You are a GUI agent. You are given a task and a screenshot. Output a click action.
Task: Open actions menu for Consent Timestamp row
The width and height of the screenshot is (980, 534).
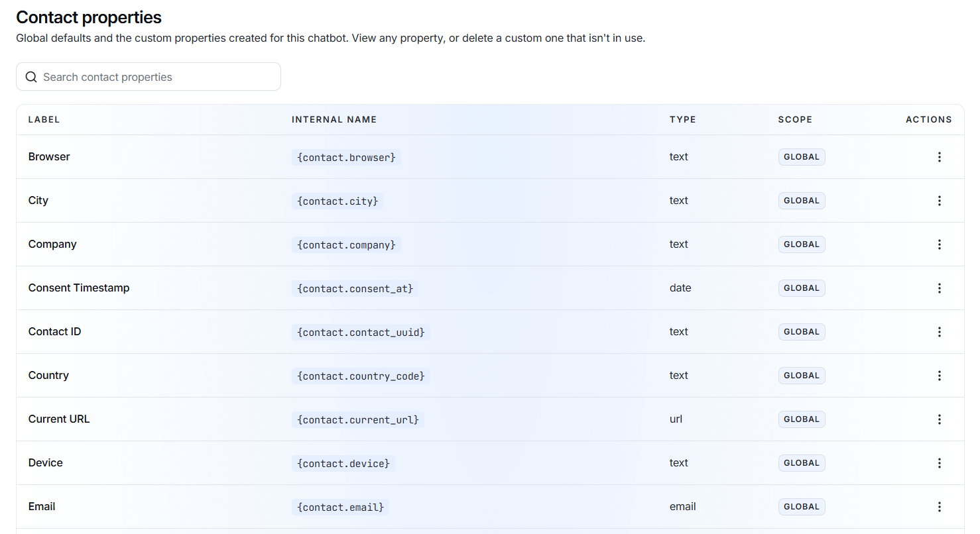pos(939,288)
